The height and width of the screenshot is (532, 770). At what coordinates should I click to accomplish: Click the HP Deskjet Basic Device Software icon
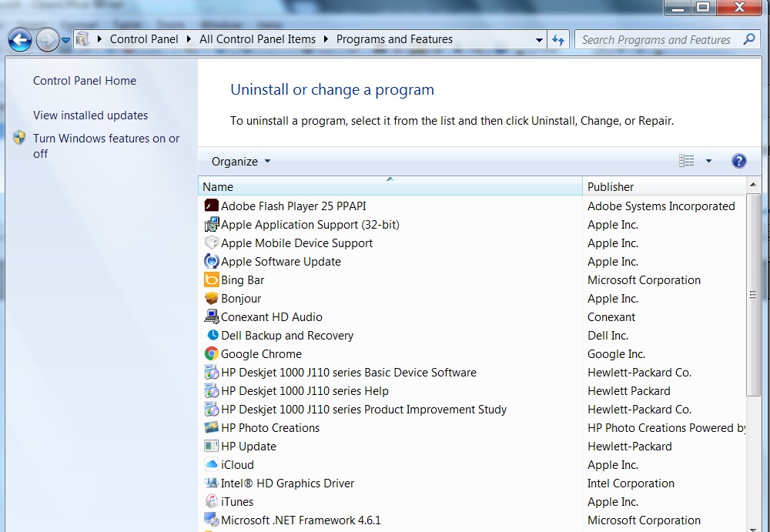[211, 373]
